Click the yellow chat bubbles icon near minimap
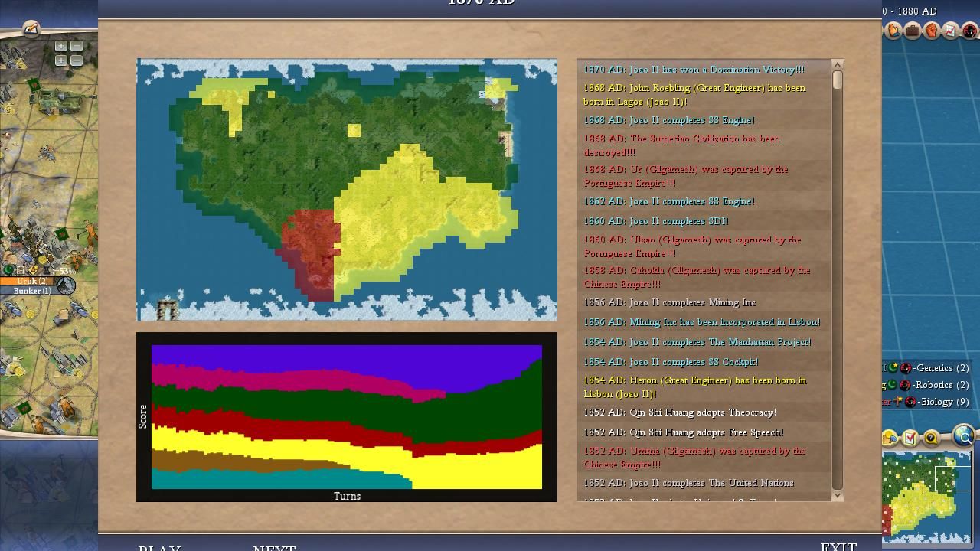This screenshot has height=551, width=980. (890, 438)
